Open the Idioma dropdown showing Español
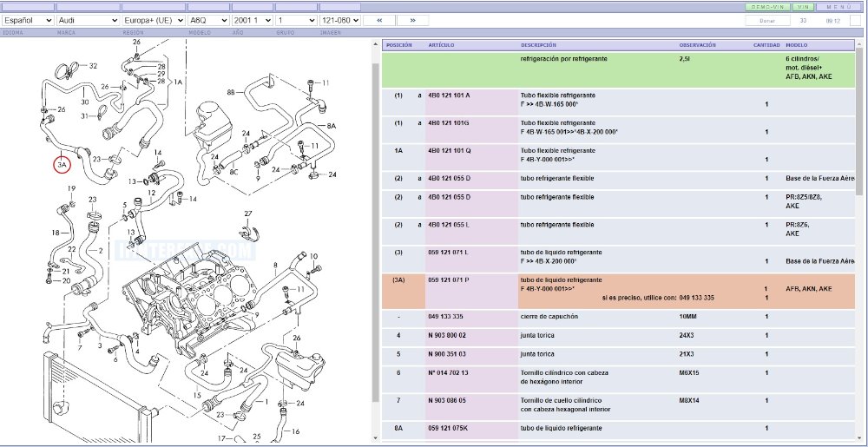Screen dimensions: 868x447 (x=28, y=20)
